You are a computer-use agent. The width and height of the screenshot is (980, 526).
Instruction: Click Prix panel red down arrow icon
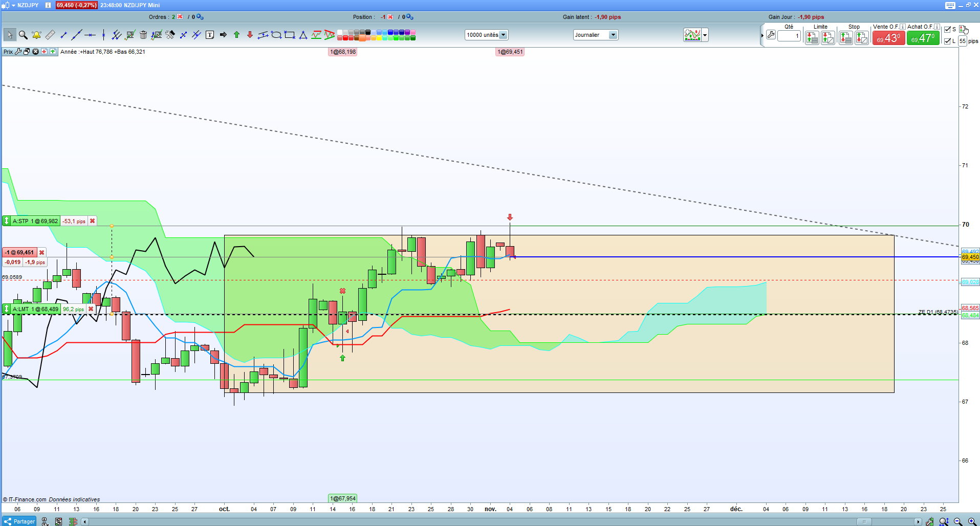(x=44, y=52)
